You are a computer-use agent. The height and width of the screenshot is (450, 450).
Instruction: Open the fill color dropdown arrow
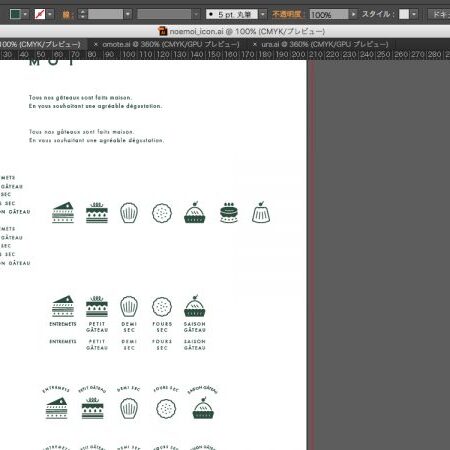tap(25, 14)
